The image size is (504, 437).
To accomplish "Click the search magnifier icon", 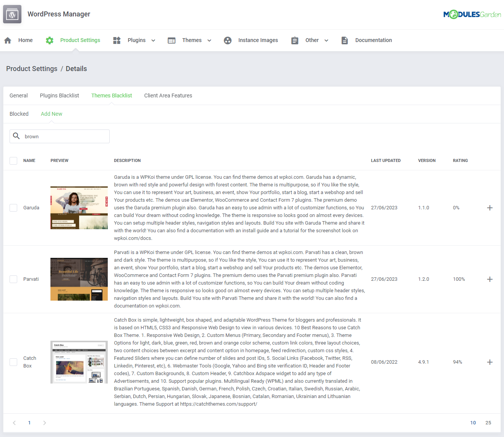I will point(16,136).
